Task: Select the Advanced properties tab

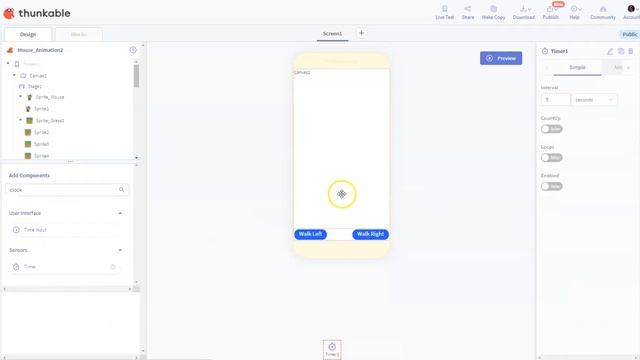Action: click(618, 67)
